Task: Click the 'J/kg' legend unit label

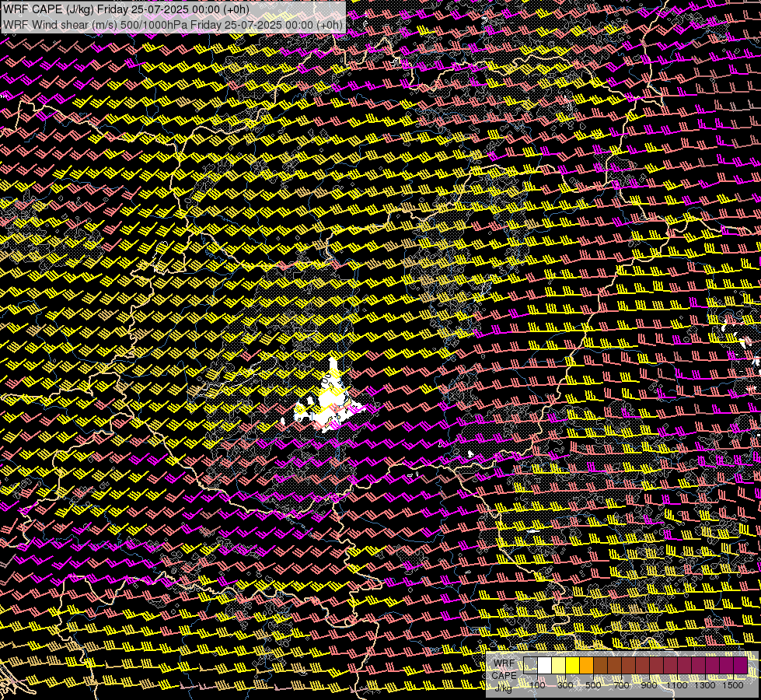Action: [504, 688]
